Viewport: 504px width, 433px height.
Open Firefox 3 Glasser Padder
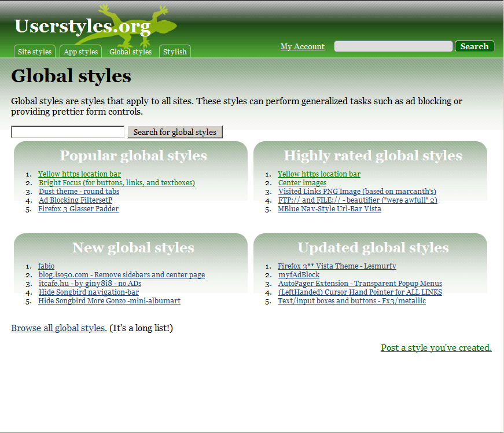point(79,208)
